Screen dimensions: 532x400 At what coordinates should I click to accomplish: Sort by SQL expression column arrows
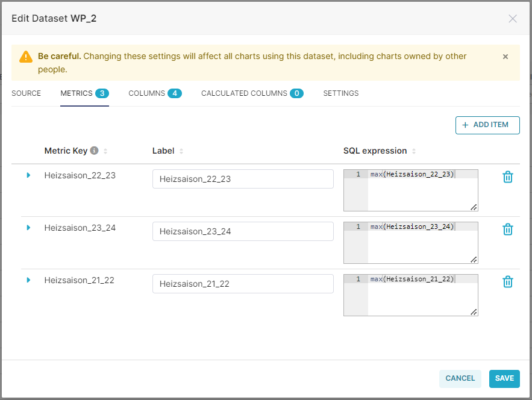413,151
